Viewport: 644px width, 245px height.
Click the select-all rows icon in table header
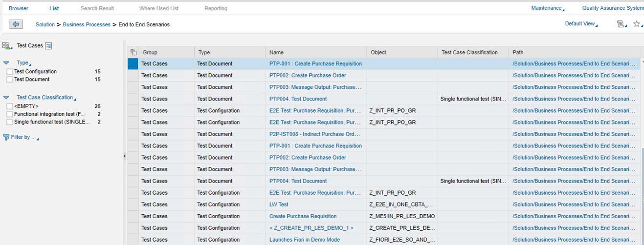coord(133,52)
